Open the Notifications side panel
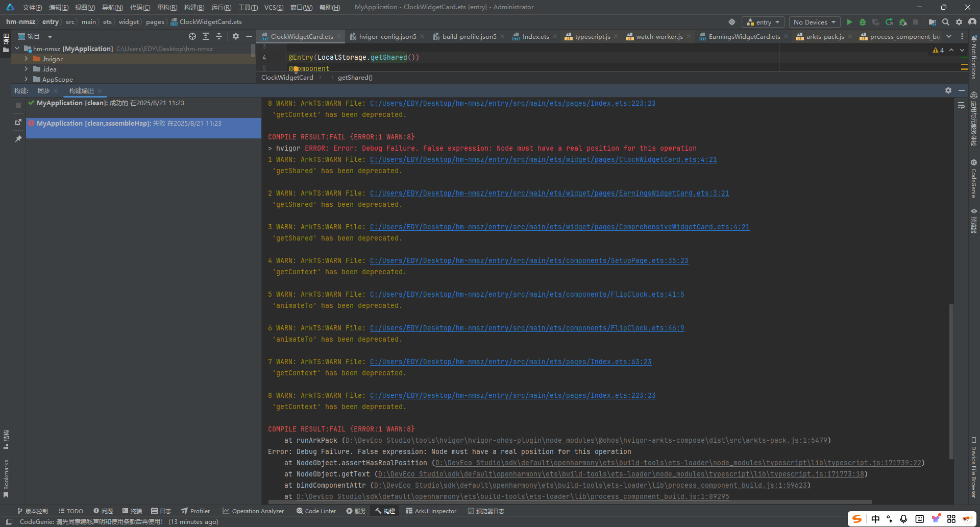Viewport: 980px width, 527px height. click(974, 57)
